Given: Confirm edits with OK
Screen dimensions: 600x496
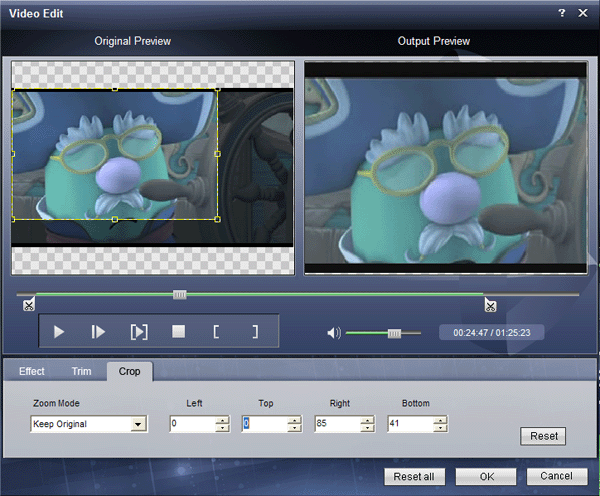Looking at the screenshot, I should pyautogui.click(x=486, y=476).
